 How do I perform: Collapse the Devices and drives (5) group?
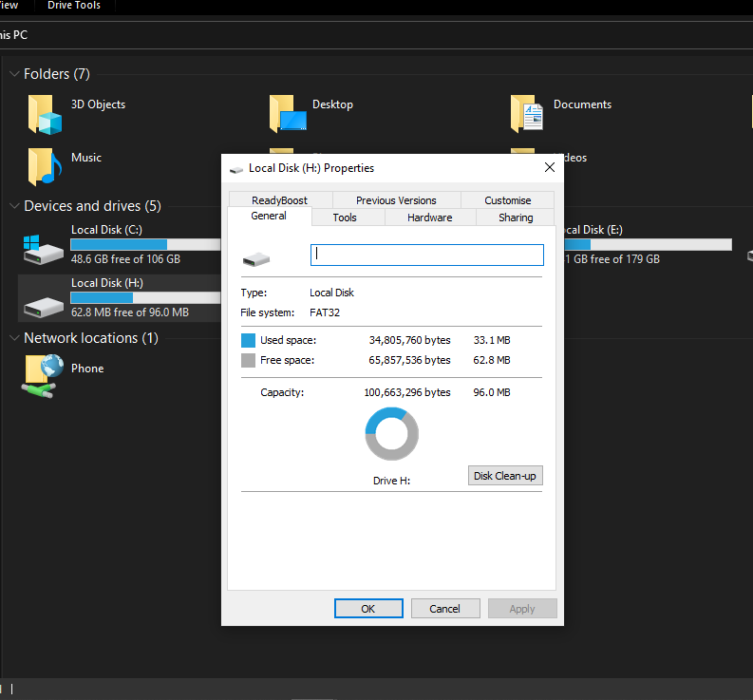[x=14, y=206]
